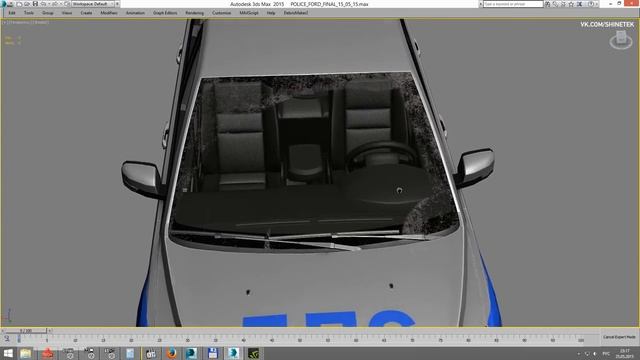Open the Views menu
The image size is (640, 360).
(x=67, y=13)
